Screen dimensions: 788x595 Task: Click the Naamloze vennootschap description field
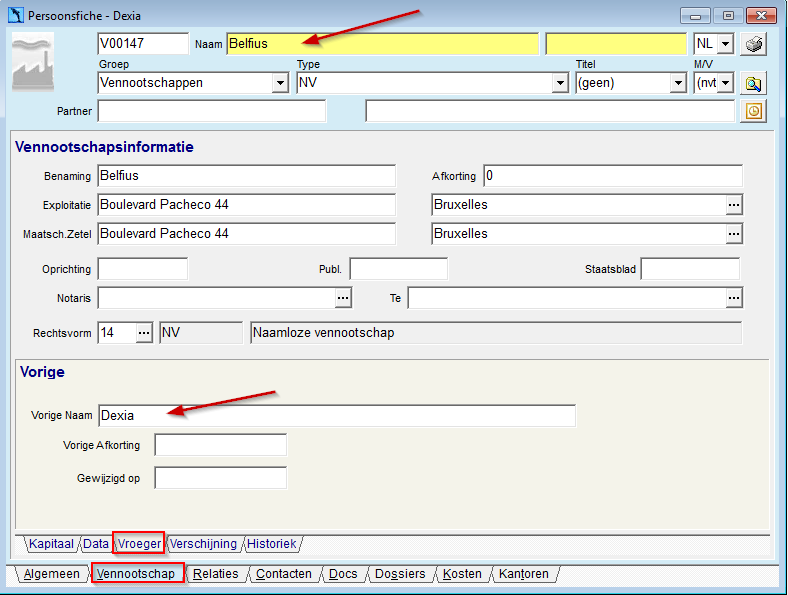coord(496,333)
